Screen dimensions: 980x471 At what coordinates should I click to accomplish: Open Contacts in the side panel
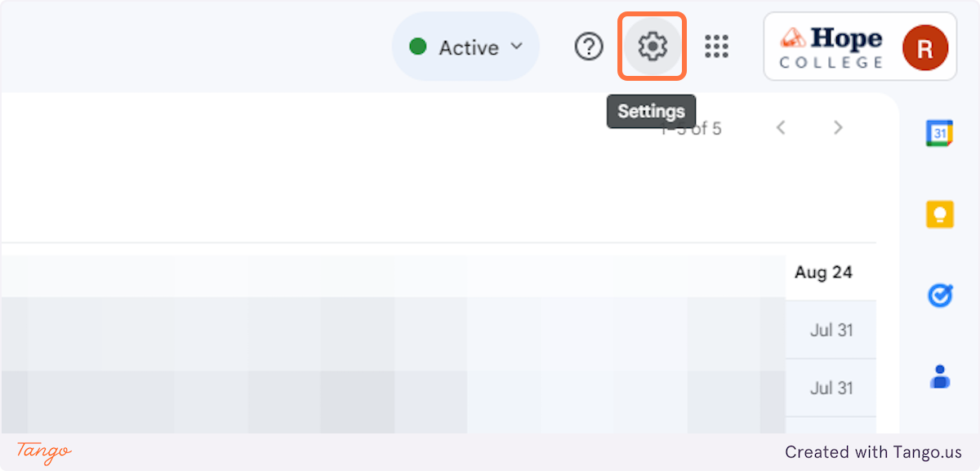(x=939, y=376)
